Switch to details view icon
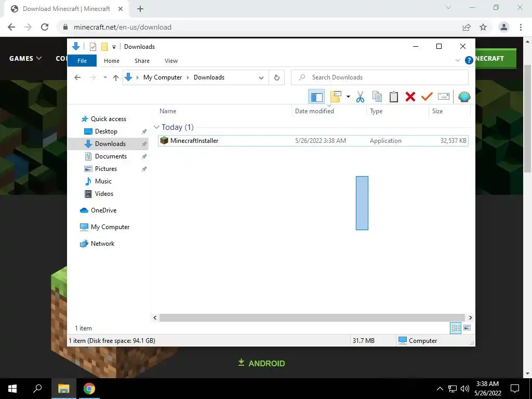The width and height of the screenshot is (532, 399). [456, 328]
